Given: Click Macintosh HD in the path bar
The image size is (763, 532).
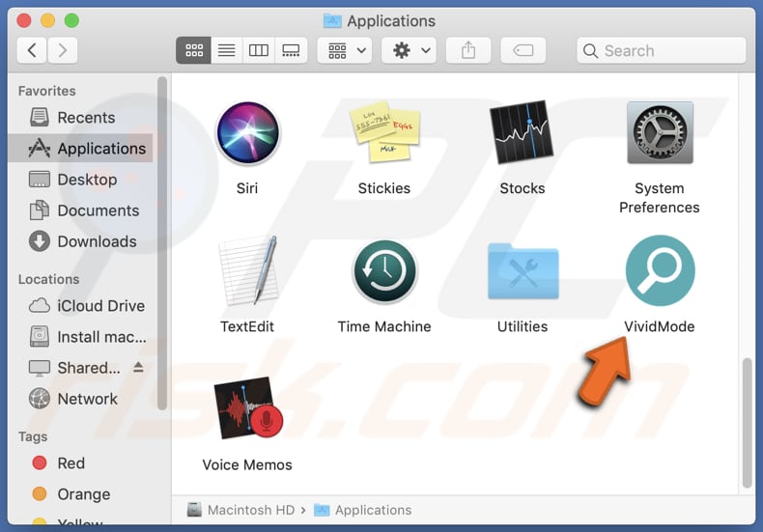Looking at the screenshot, I should pyautogui.click(x=241, y=510).
